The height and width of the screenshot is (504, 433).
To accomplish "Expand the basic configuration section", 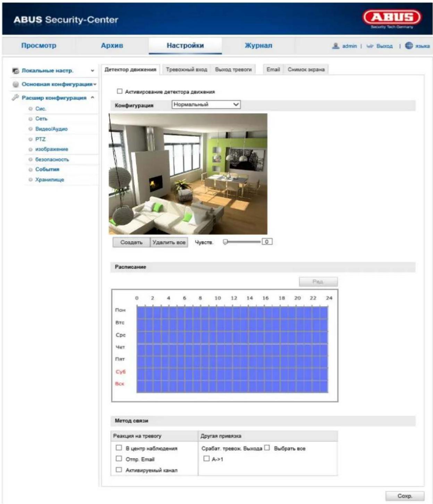I will [95, 84].
